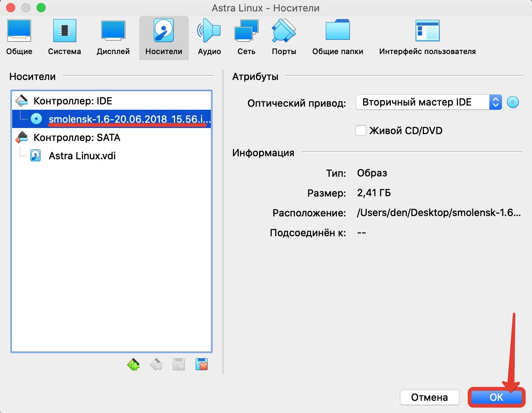This screenshot has height=413, width=532.
Task: Open the Система settings section
Action: (x=64, y=38)
